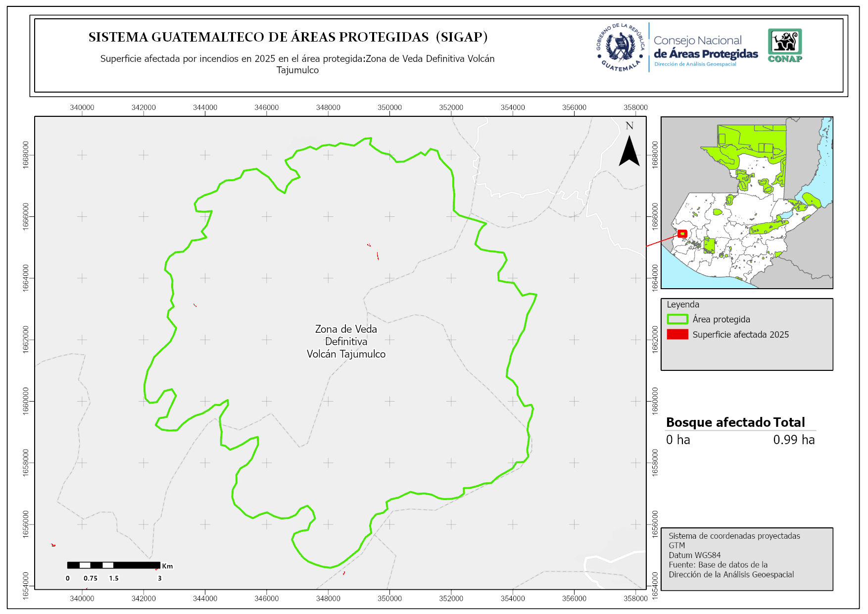Click the red burned patch at bottom-left corner
The image size is (868, 614).
coord(53,545)
